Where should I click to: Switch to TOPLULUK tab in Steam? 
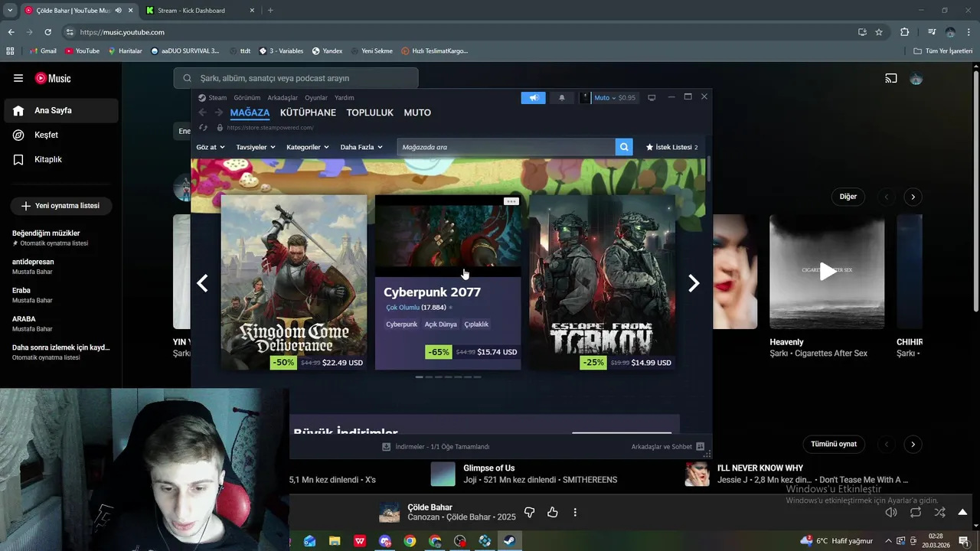[x=370, y=112]
